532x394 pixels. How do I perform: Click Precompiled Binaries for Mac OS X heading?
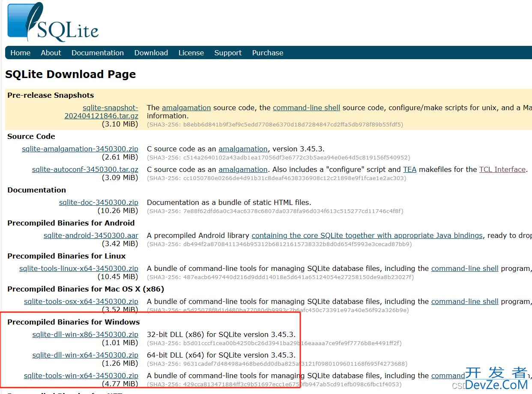click(86, 289)
